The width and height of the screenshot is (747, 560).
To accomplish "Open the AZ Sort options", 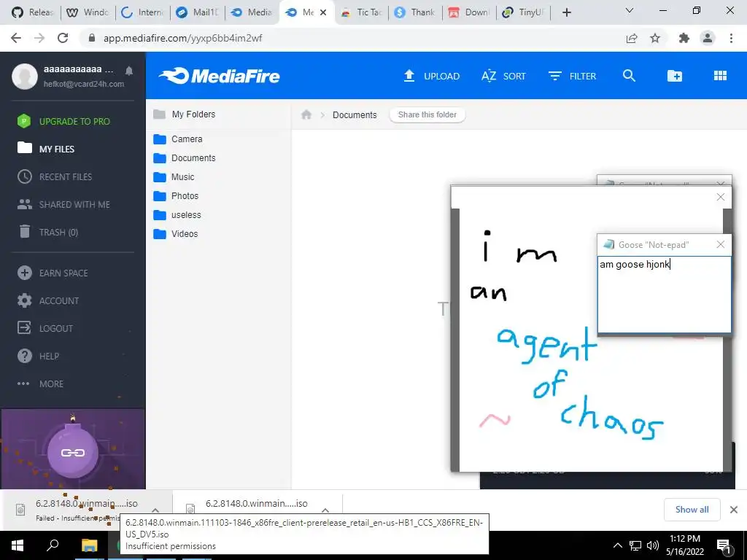I will pos(503,76).
